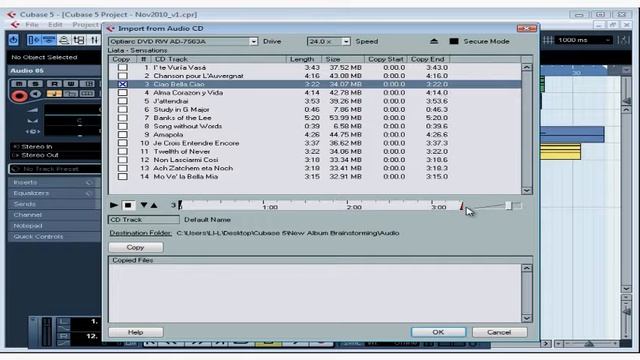Check copy box for Alma Corazon y Vida
Image resolution: width=640 pixels, height=360 pixels.
click(x=122, y=93)
